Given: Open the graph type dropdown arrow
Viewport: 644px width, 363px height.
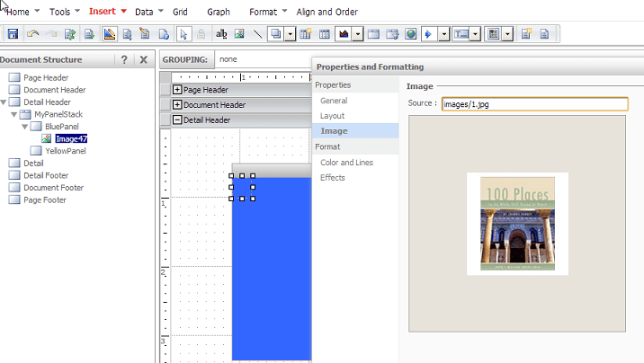Looking at the screenshot, I should (x=357, y=34).
